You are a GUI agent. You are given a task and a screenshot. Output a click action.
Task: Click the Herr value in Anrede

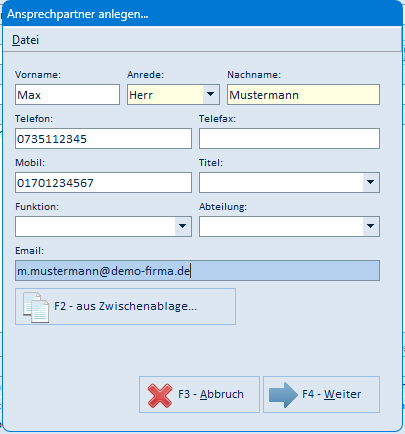point(141,95)
